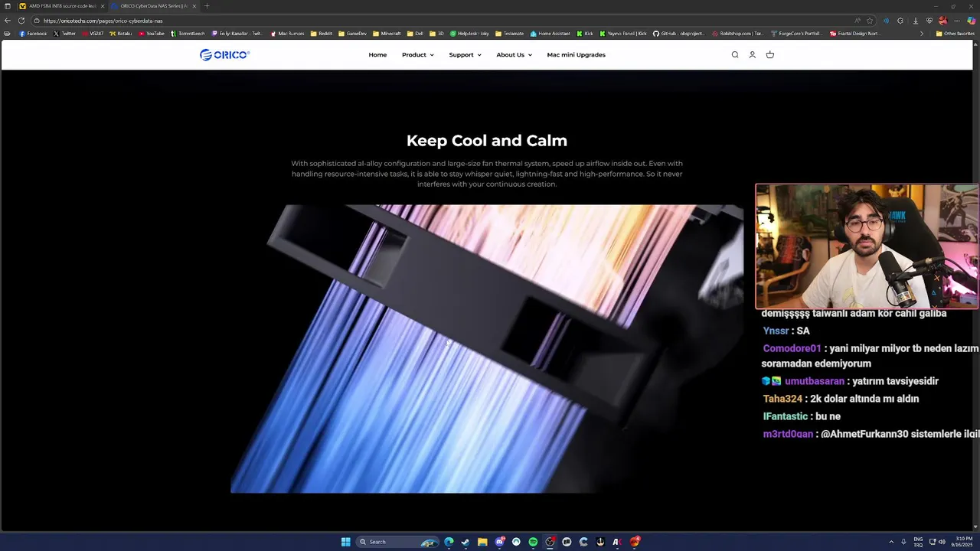Expand the About Us dropdown menu

[x=514, y=55]
